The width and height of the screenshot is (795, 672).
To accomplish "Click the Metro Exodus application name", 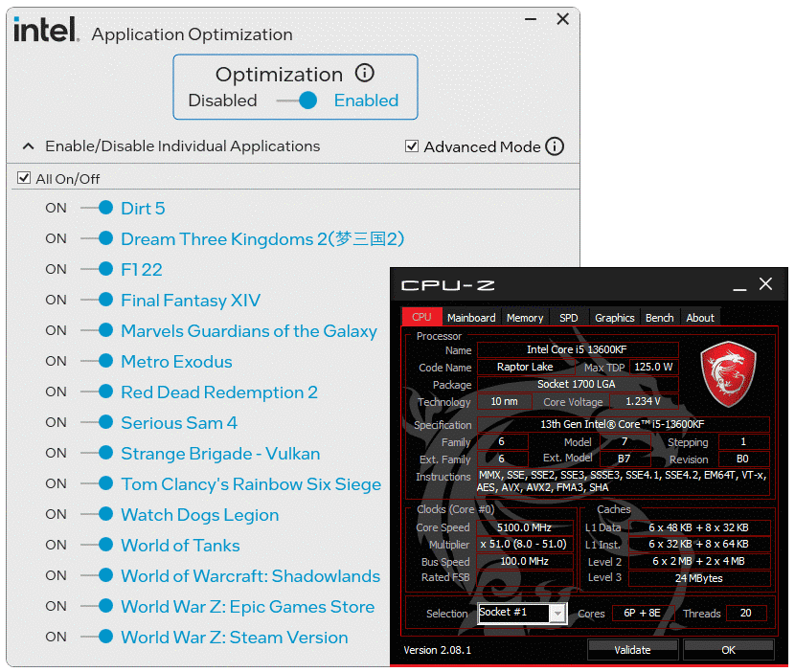I will (176, 361).
